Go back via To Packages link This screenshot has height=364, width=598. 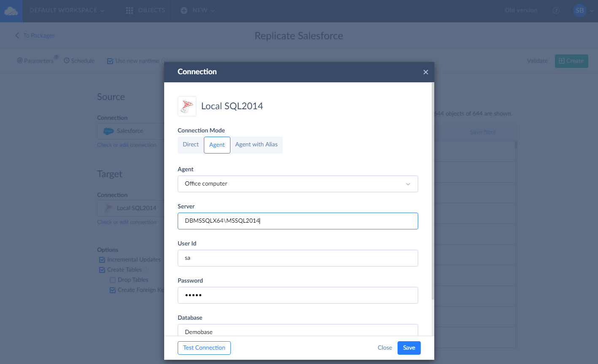pyautogui.click(x=35, y=35)
